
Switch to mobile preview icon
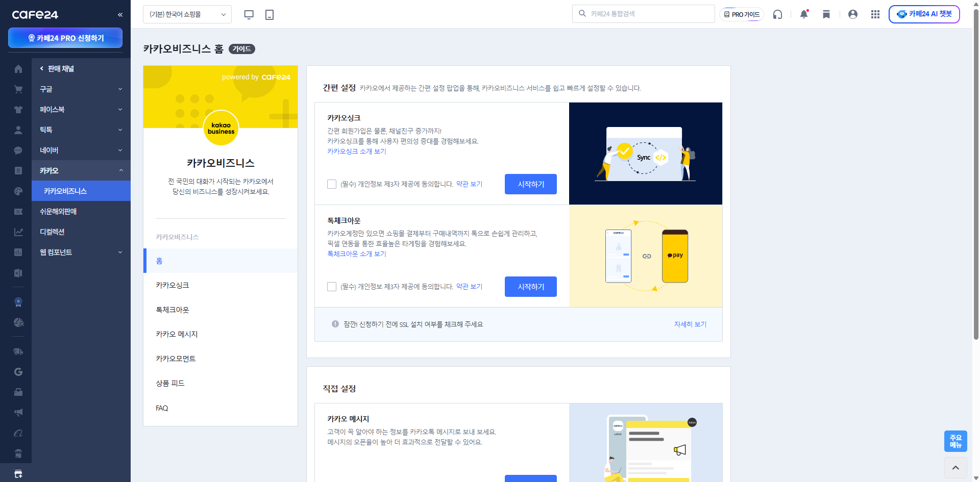point(269,14)
